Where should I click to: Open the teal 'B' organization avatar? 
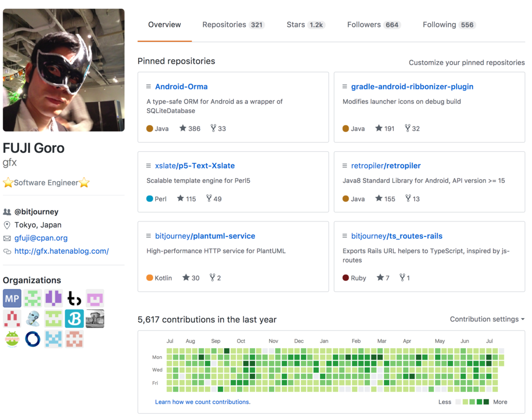(74, 319)
